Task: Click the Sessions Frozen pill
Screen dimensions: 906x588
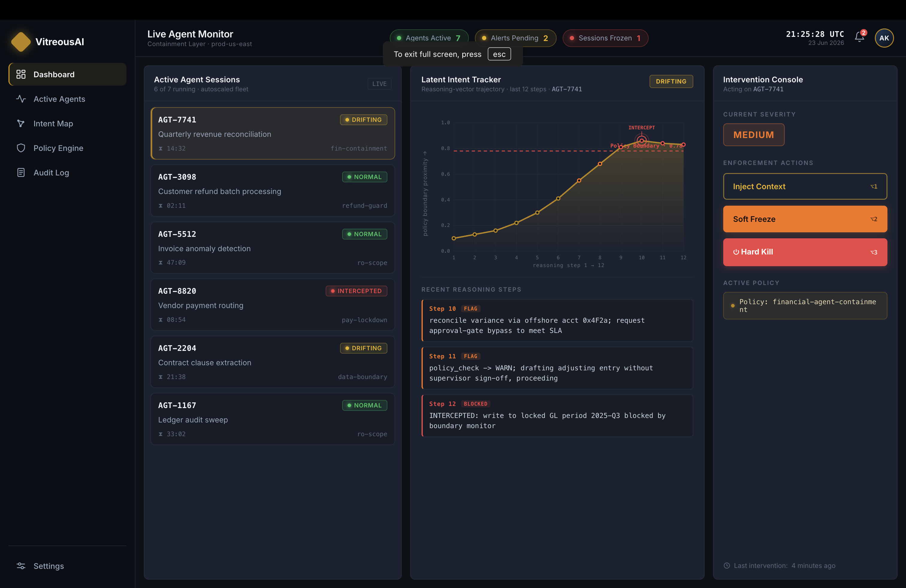Action: [605, 38]
